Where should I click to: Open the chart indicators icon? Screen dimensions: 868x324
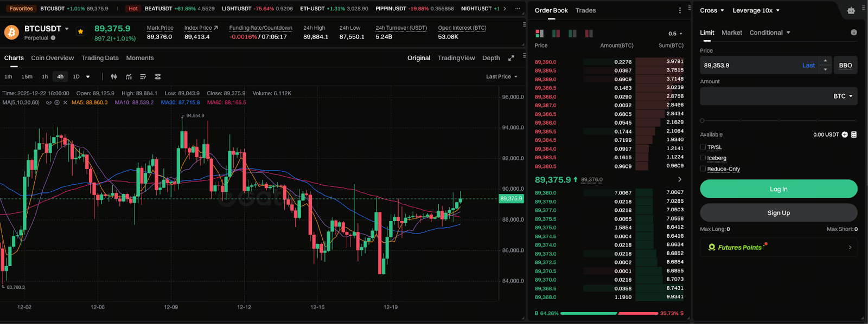129,76
